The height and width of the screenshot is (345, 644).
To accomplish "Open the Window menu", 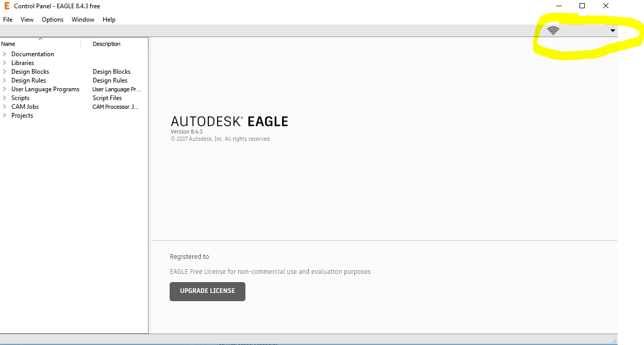I will [x=83, y=20].
